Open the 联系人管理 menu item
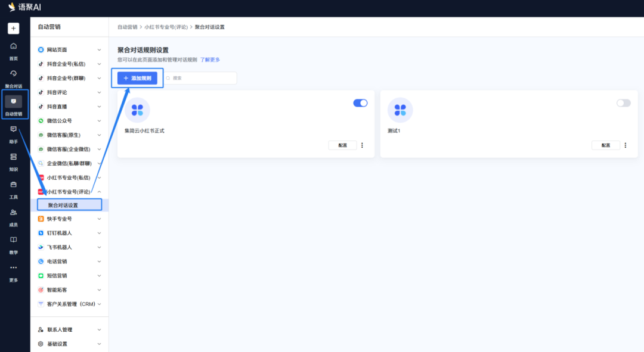 69,329
